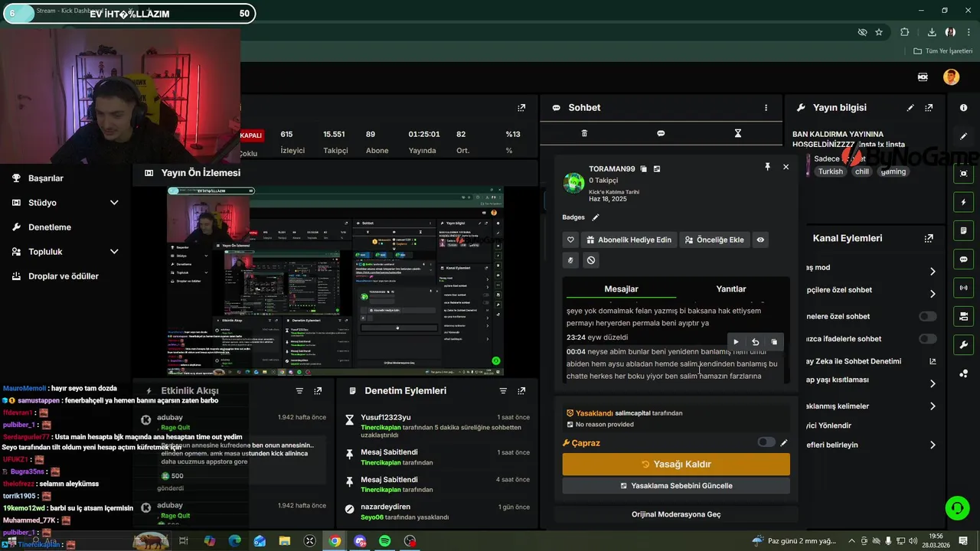Click the reply arrow icon on the message
The image size is (980, 551).
(755, 342)
